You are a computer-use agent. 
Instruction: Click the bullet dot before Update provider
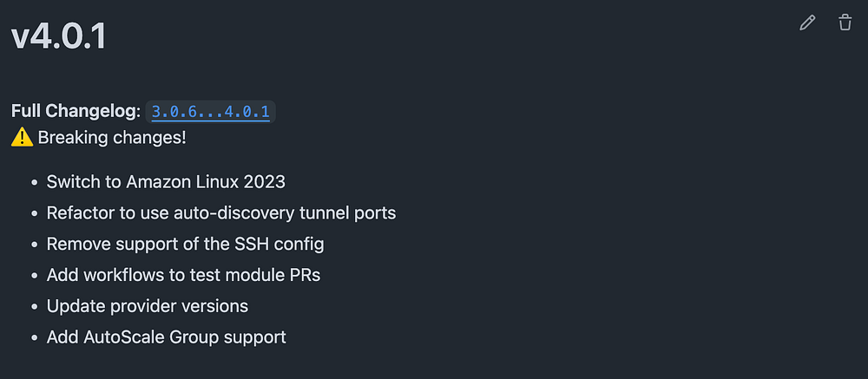tap(35, 306)
